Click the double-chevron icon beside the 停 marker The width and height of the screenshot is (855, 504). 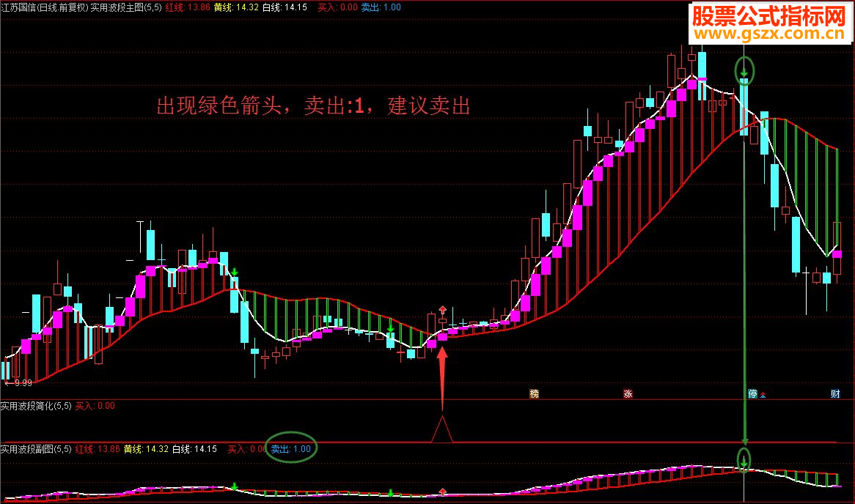[x=763, y=395]
